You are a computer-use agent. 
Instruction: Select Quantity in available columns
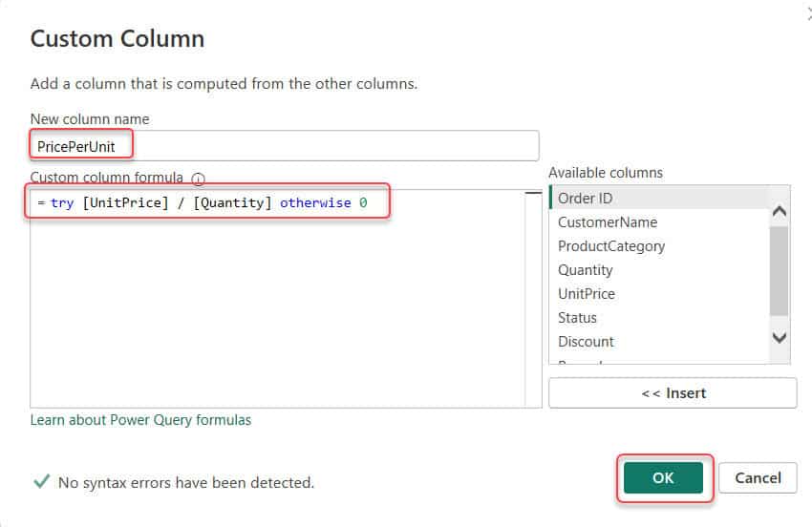pyautogui.click(x=659, y=270)
